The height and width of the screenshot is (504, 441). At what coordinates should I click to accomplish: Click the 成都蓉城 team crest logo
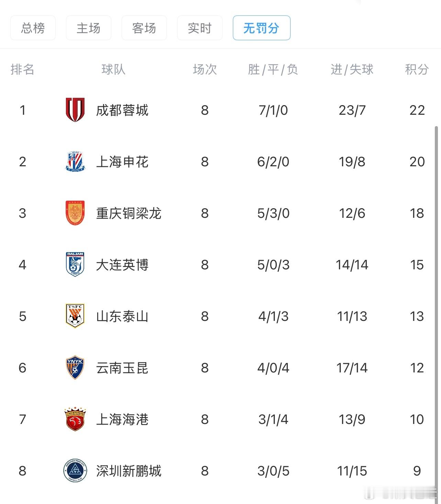tap(75, 110)
